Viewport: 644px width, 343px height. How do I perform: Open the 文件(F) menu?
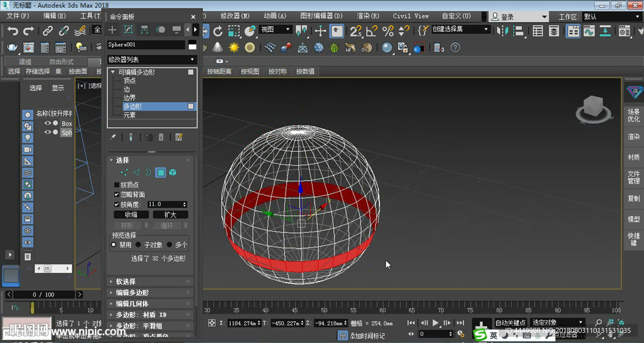18,16
